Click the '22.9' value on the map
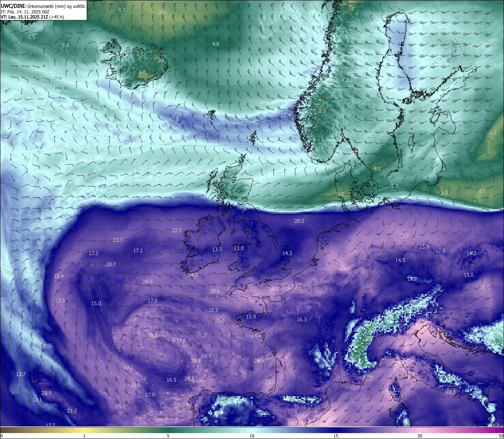Screen dimensions: 504x439 [x=46, y=393]
